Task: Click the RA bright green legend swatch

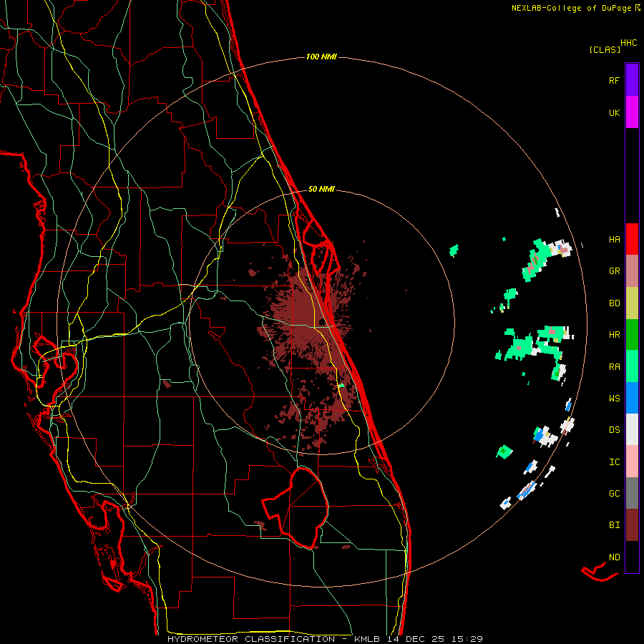Action: pos(632,366)
